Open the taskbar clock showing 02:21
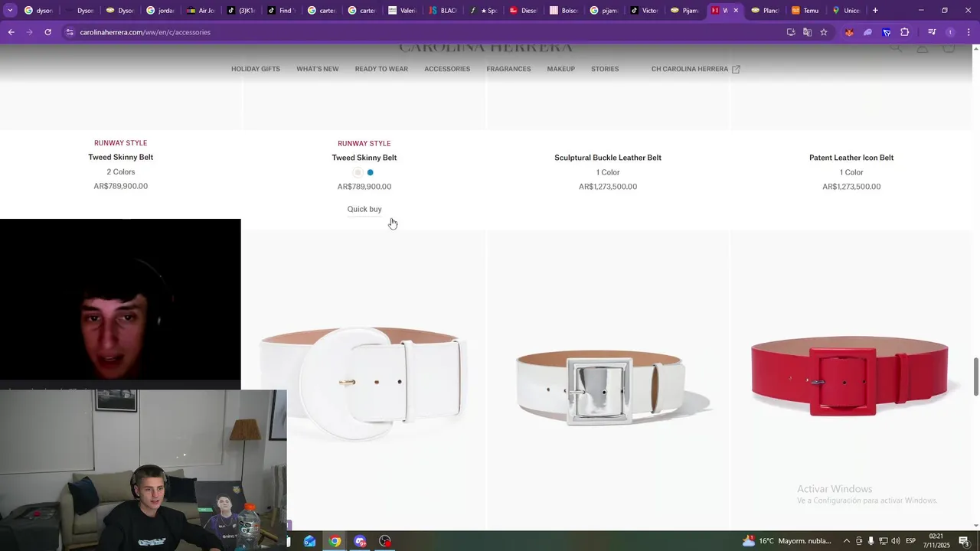 [936, 541]
